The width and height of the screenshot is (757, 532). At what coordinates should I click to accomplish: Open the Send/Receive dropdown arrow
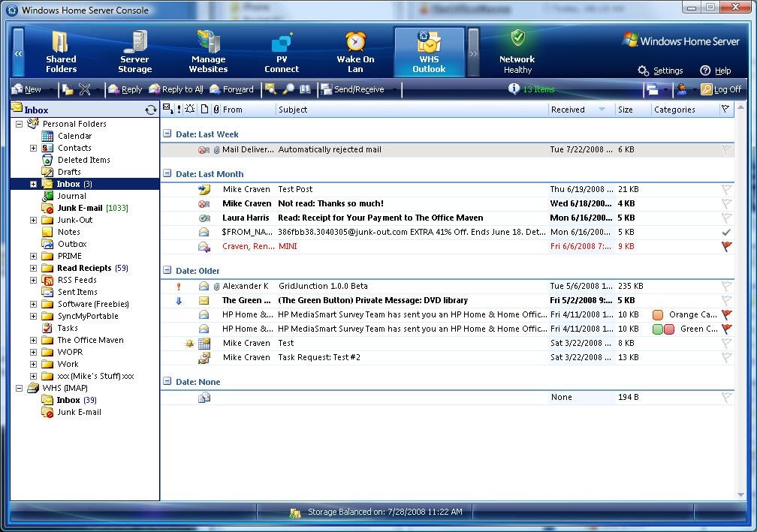point(394,90)
